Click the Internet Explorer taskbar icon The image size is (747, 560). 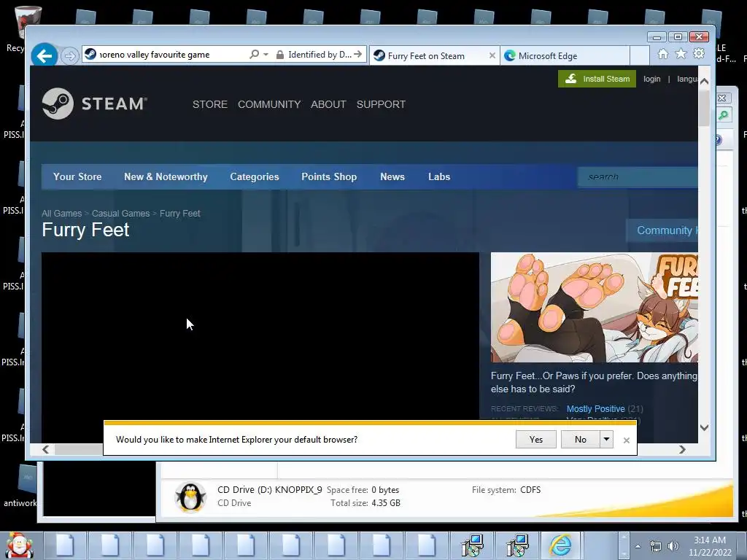click(x=561, y=545)
